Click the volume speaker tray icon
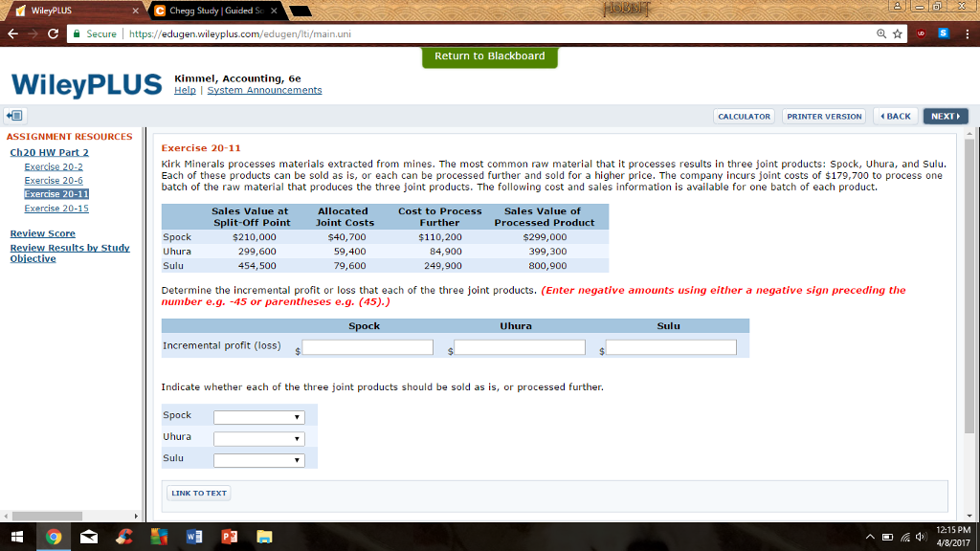The height and width of the screenshot is (551, 980). tap(921, 537)
